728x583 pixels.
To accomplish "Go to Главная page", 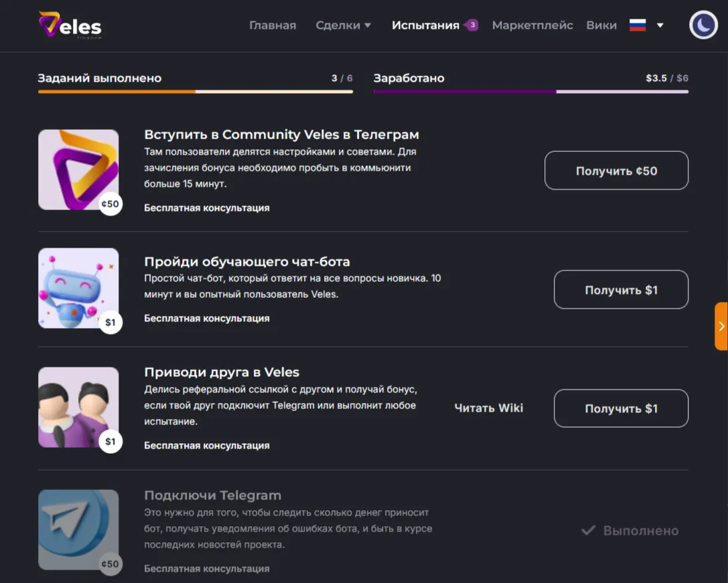I will pos(273,25).
